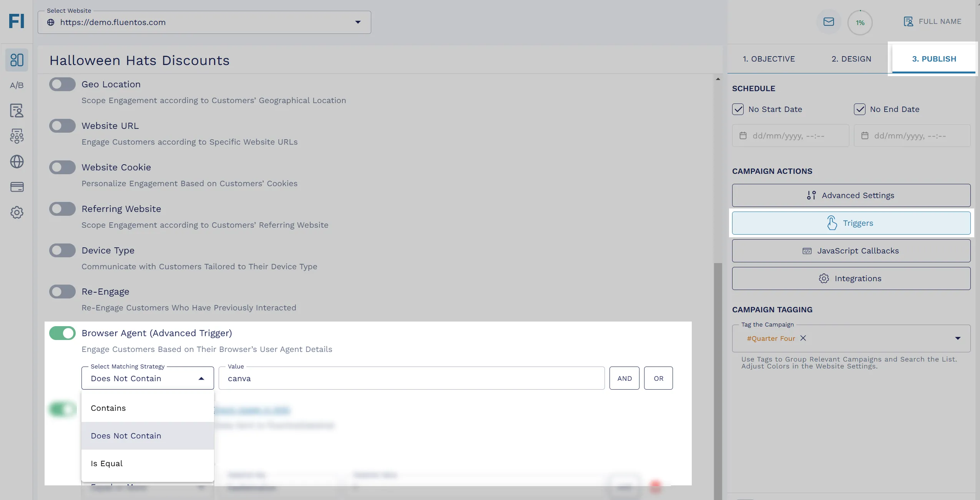Toggle the Re-Engage option on
This screenshot has height=500, width=980.
click(62, 291)
